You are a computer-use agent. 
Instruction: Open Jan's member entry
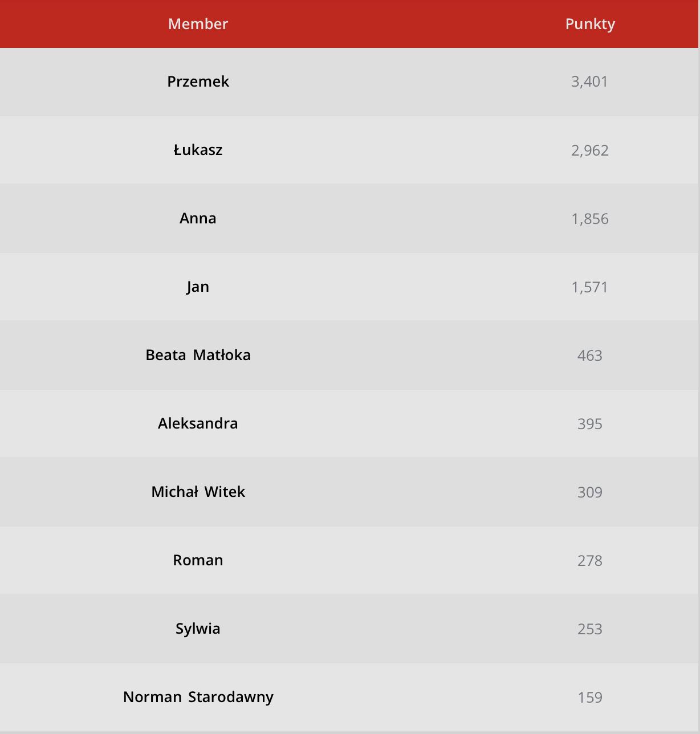coord(198,287)
